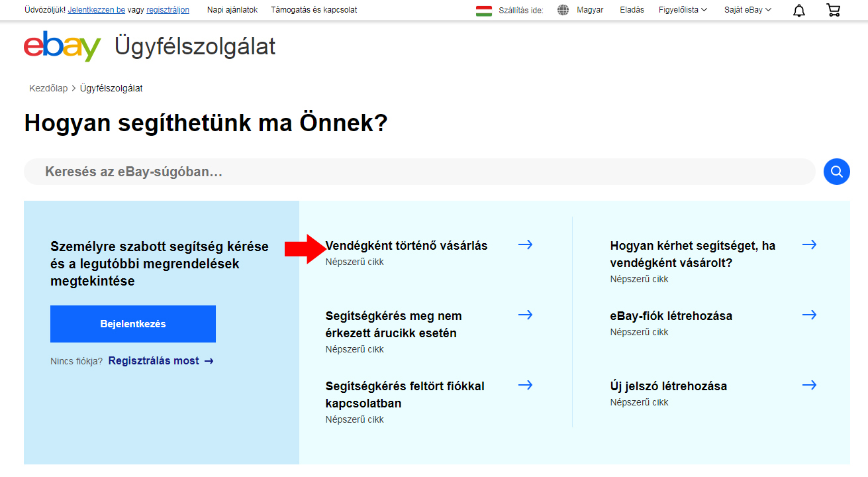Click arrow next to eBay-fiók létrehozása
Screen dimensions: 868x477
[x=809, y=315]
